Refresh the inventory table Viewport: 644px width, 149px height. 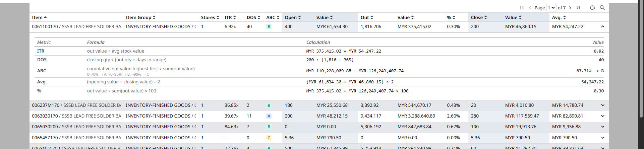[x=593, y=8]
